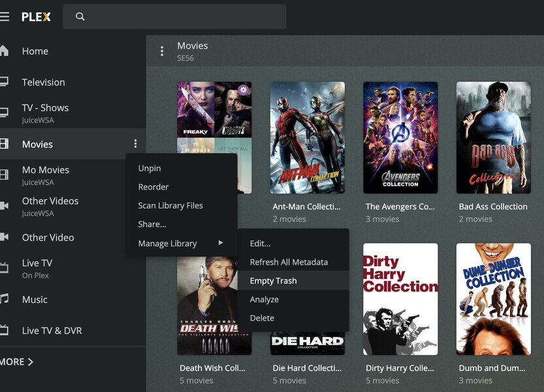544x392 pixels.
Task: Click first collection poster with Freaky
Action: click(x=214, y=118)
